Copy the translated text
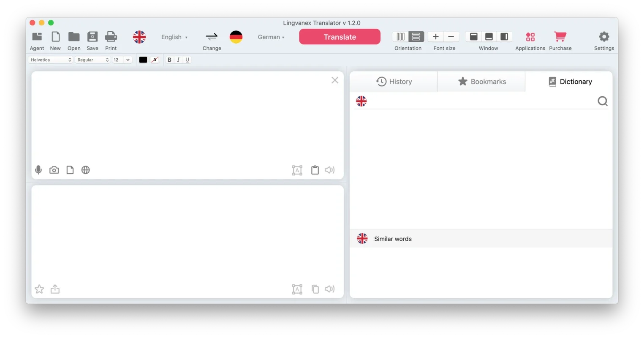 click(x=315, y=289)
